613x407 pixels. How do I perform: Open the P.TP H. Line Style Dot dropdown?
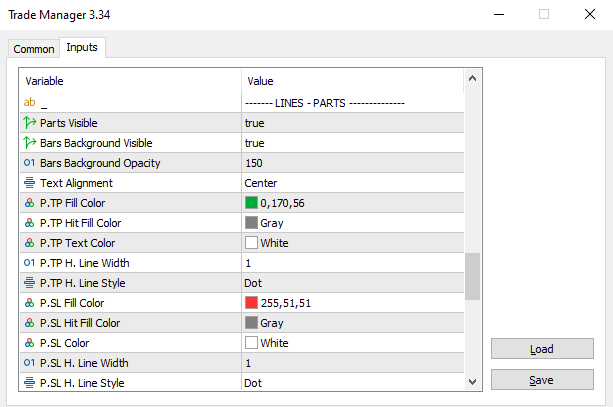[x=350, y=283]
